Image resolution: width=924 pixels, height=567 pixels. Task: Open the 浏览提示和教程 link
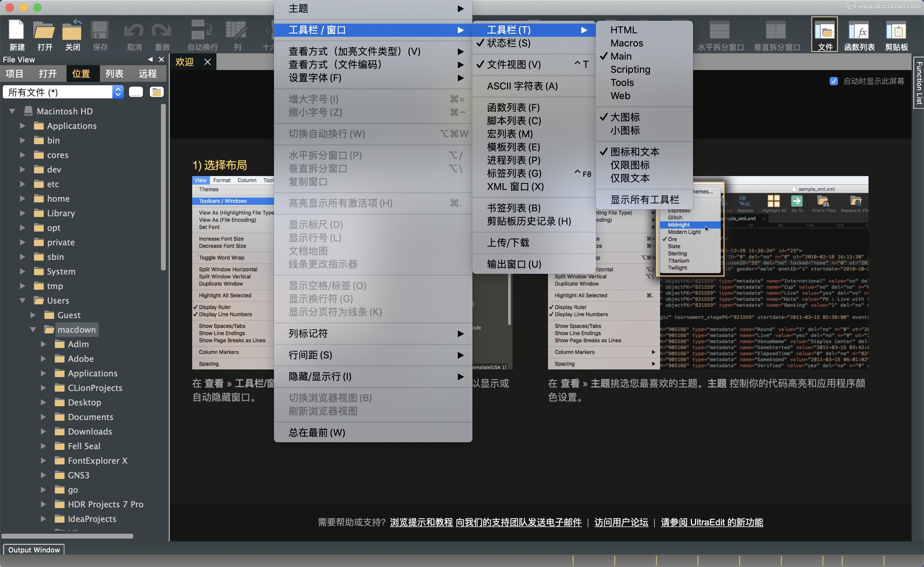[421, 522]
